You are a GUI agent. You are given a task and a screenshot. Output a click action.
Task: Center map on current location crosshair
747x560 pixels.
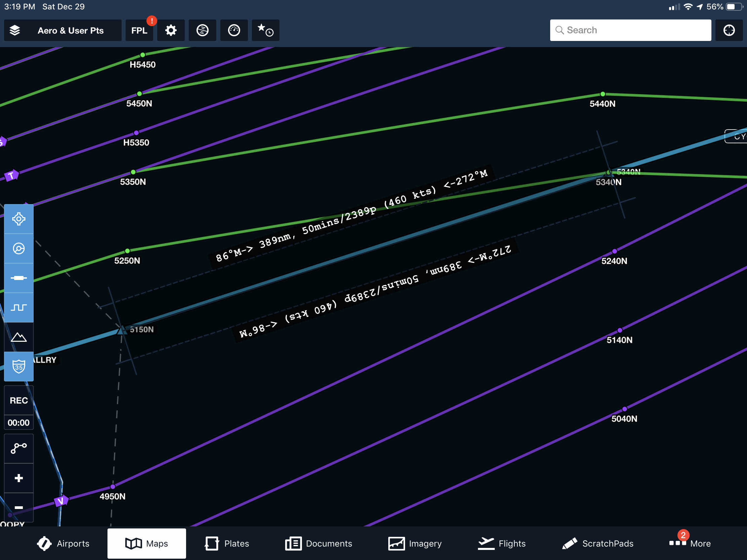click(729, 30)
